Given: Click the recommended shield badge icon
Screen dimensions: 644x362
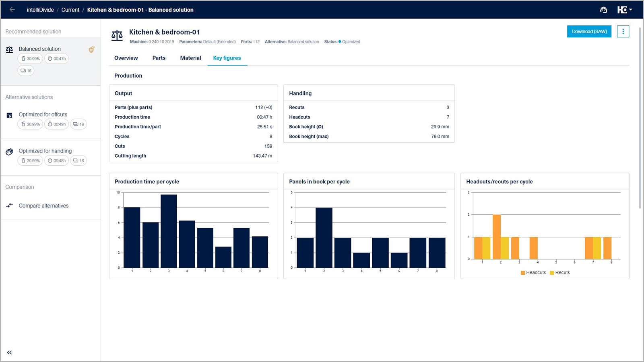Looking at the screenshot, I should click(92, 49).
